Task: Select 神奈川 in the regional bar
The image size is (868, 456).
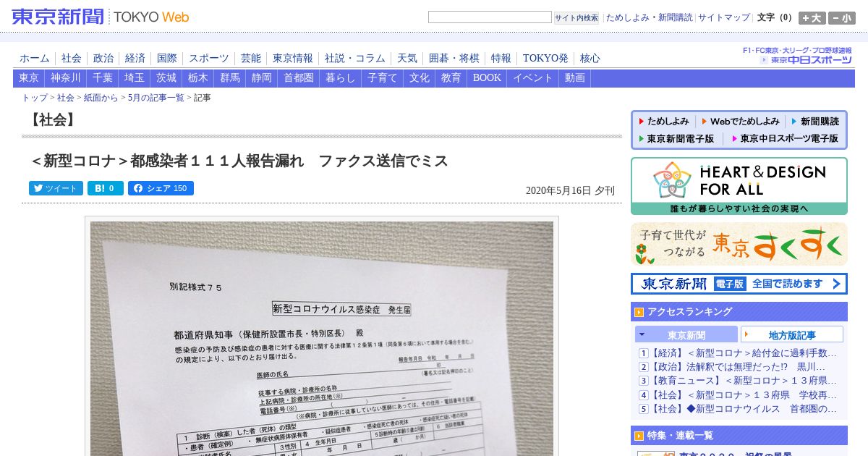Action: (66, 78)
